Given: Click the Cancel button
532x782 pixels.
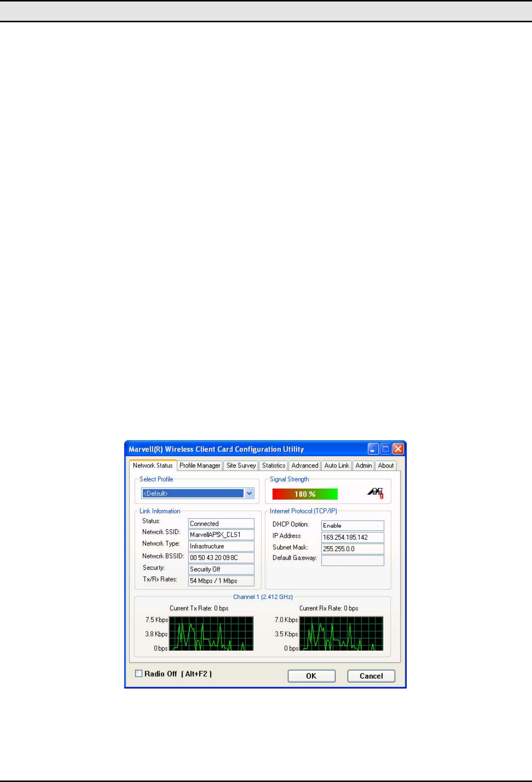Looking at the screenshot, I should (x=371, y=676).
